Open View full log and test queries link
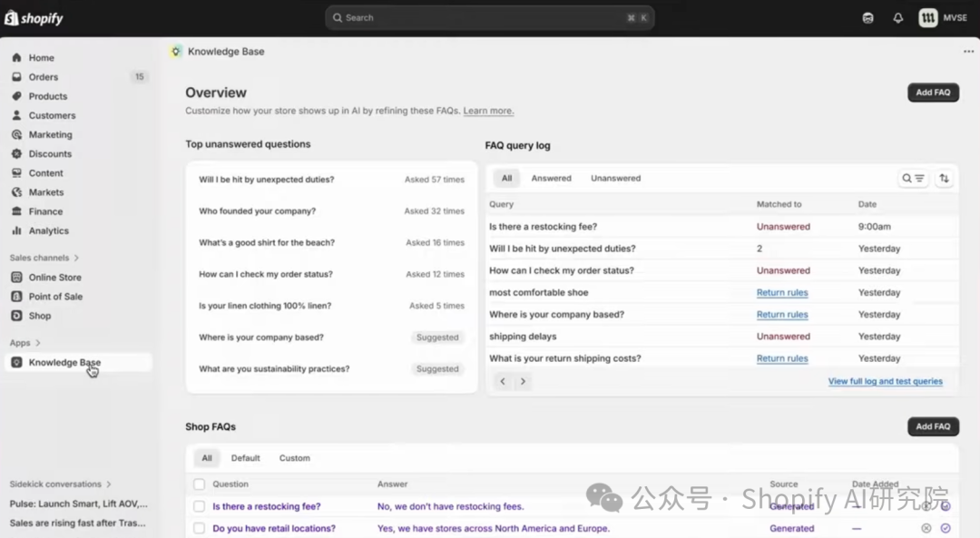Viewport: 980px width, 538px height. (885, 382)
